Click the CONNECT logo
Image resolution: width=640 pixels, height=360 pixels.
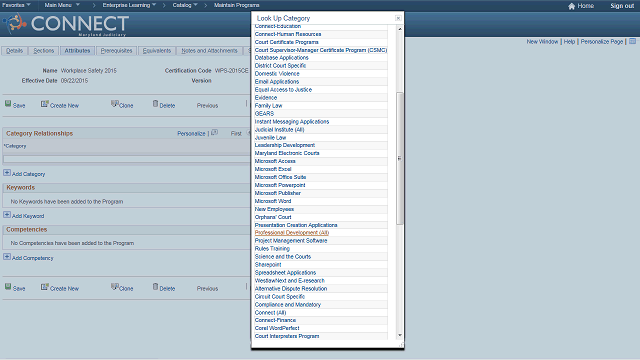[67, 24]
